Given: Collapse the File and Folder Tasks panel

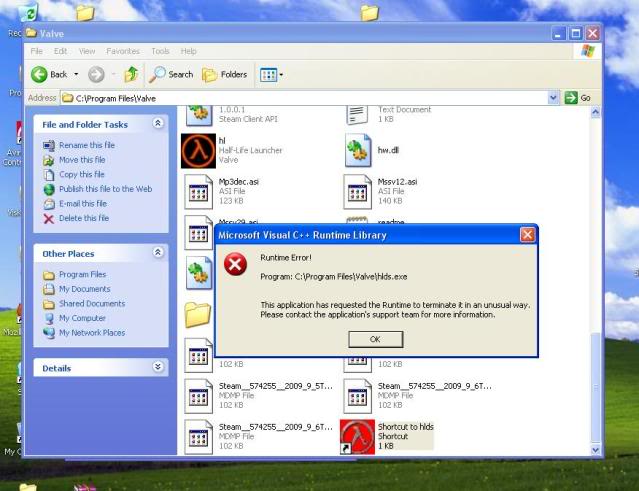Looking at the screenshot, I should (x=158, y=123).
